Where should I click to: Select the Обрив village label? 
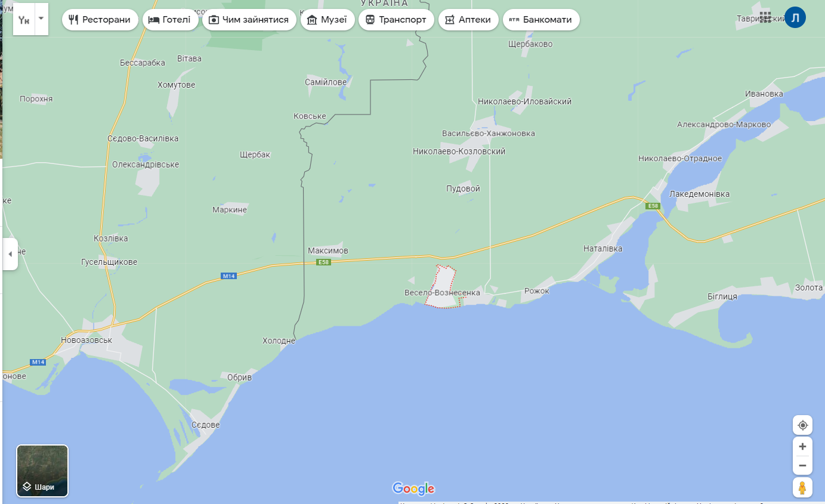pyautogui.click(x=239, y=378)
